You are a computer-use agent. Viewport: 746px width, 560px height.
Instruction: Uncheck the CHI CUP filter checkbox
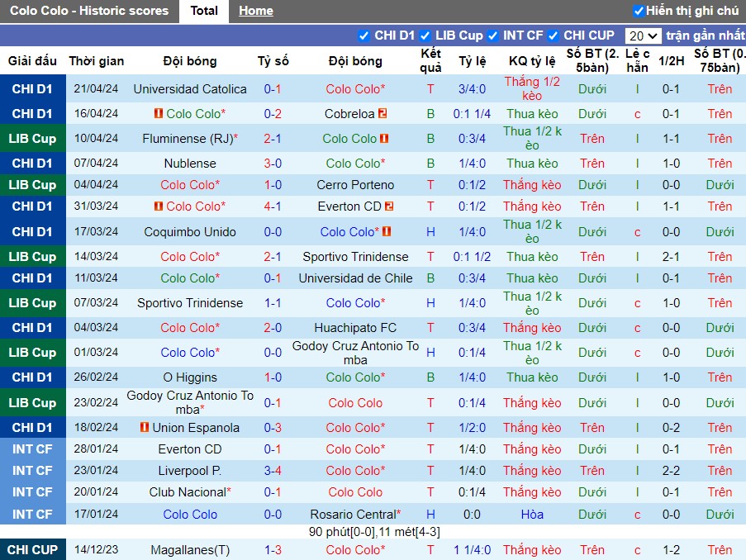click(553, 36)
